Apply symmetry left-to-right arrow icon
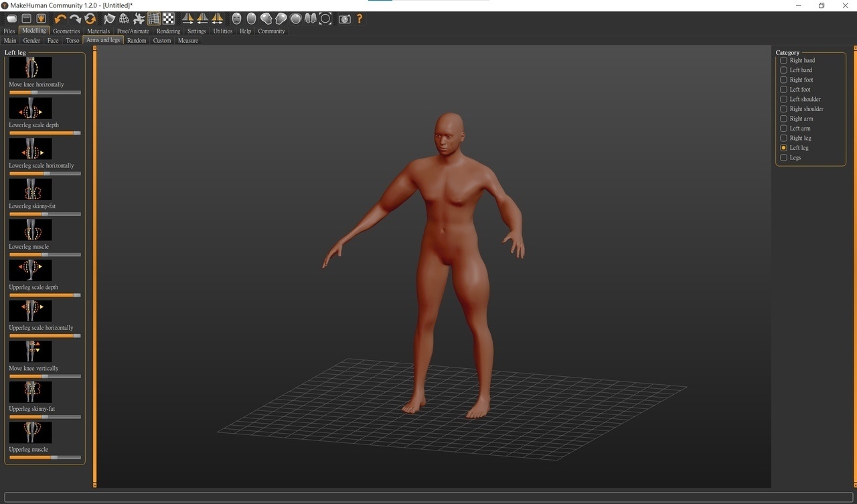Image resolution: width=857 pixels, height=504 pixels. coord(188,19)
